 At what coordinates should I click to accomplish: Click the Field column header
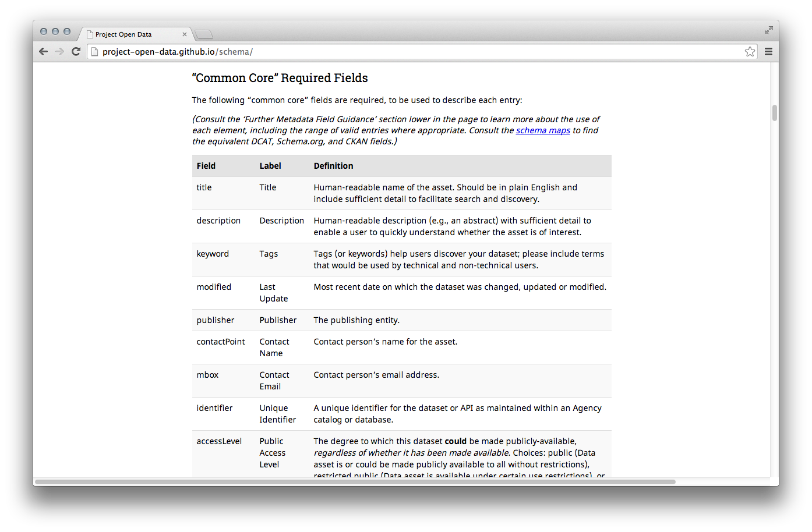206,166
